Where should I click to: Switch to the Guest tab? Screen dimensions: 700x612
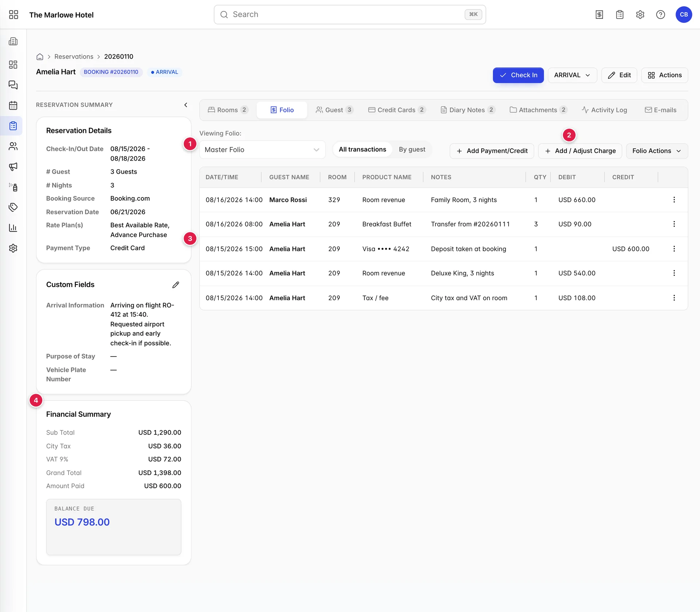(x=334, y=110)
